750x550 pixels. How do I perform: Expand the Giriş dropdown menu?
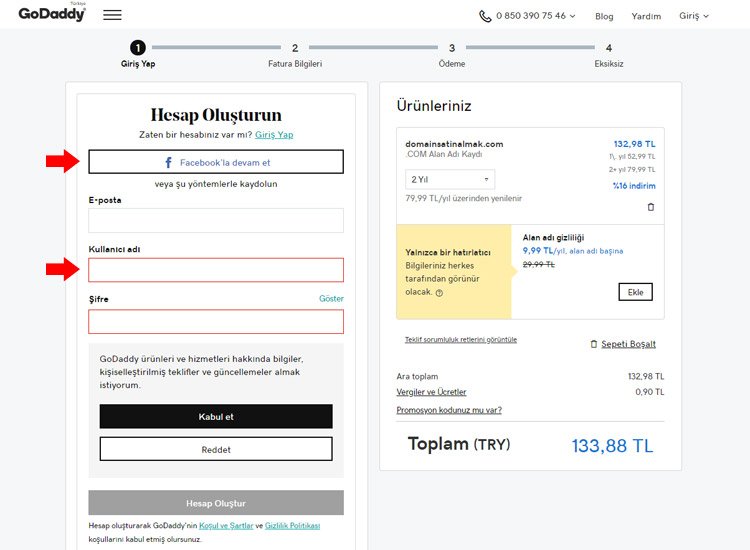[694, 16]
